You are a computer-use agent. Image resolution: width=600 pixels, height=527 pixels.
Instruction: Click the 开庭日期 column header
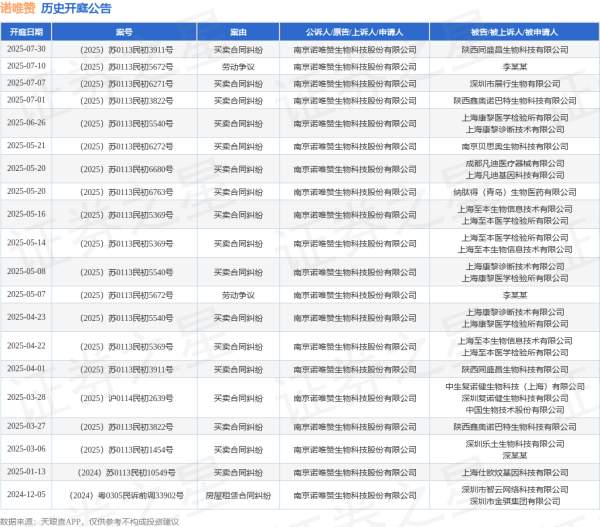click(27, 32)
